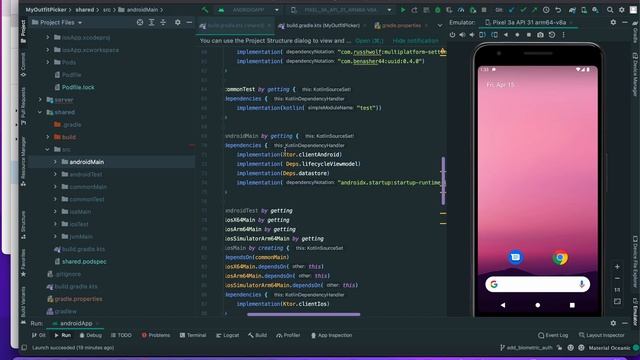Image resolution: width=640 pixels, height=360 pixels.
Task: Open Emulator panel settings gear
Action: 613,22
